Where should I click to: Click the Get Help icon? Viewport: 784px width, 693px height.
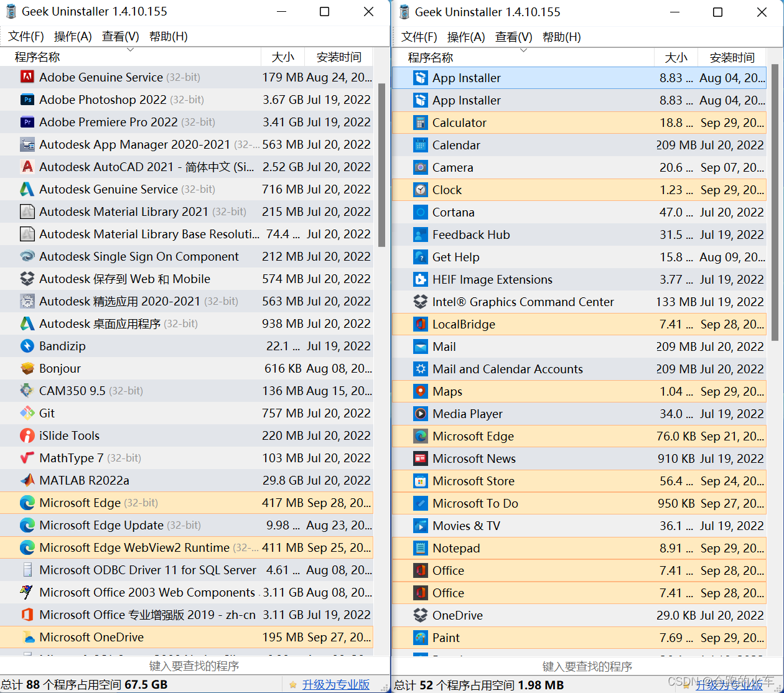pyautogui.click(x=421, y=257)
